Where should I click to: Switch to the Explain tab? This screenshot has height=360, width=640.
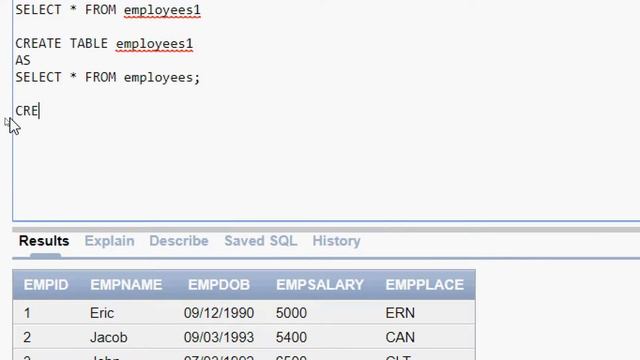(x=109, y=241)
